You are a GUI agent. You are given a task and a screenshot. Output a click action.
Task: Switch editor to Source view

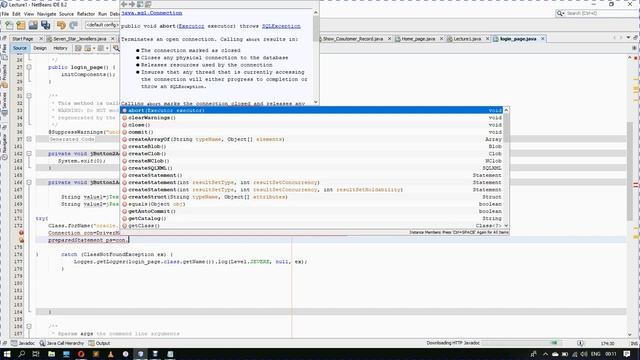(20, 48)
